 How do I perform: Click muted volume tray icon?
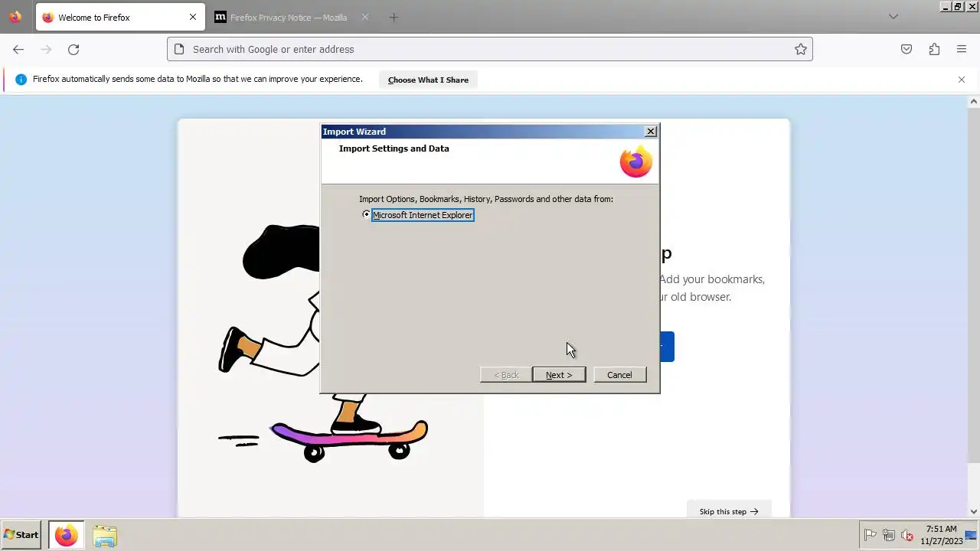(907, 536)
